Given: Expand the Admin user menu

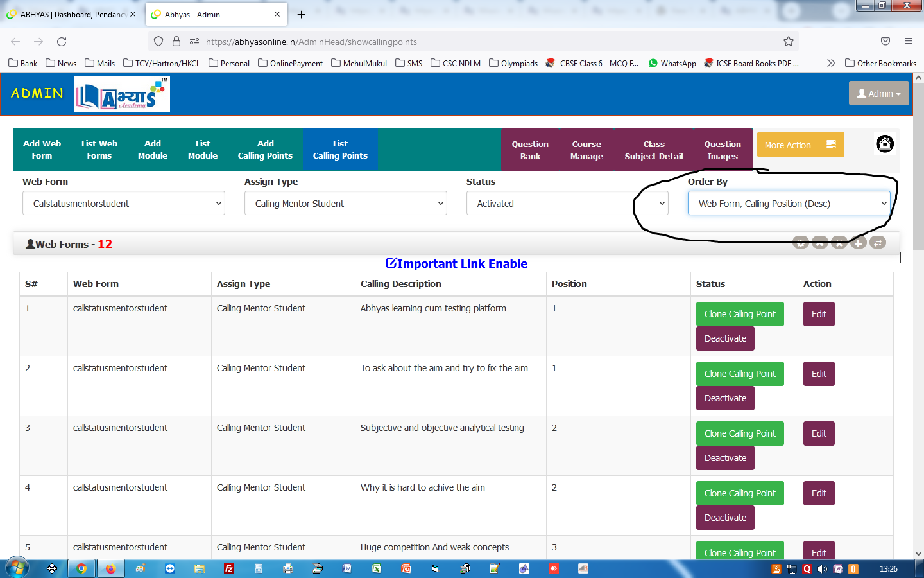Looking at the screenshot, I should click(x=878, y=94).
